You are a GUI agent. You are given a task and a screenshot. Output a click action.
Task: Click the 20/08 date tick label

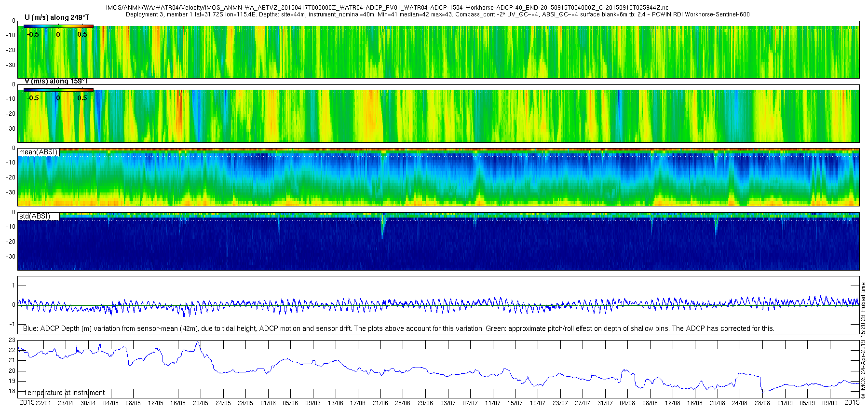pos(718,403)
